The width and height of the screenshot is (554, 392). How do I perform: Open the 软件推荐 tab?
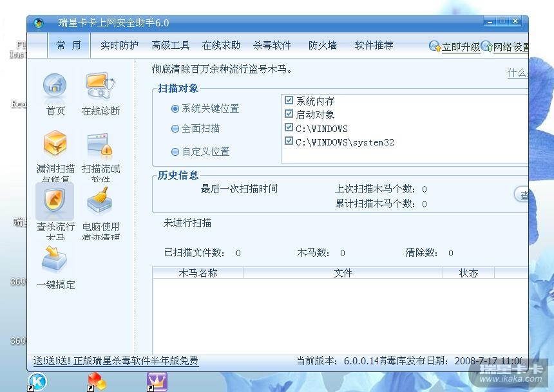click(x=374, y=45)
